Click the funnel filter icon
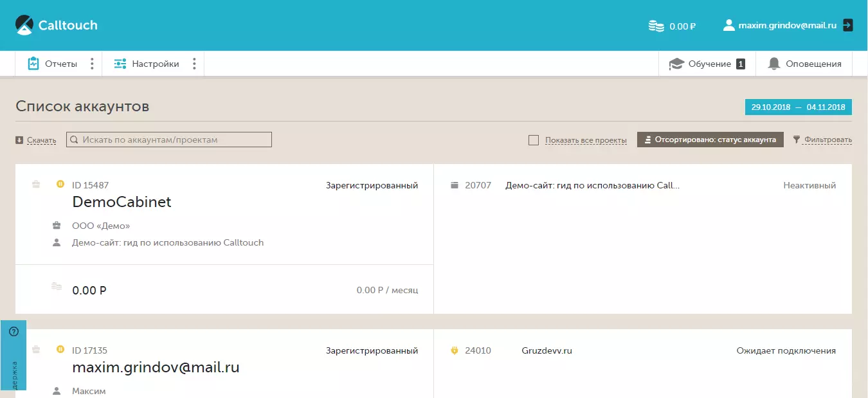The height and width of the screenshot is (398, 868). pyautogui.click(x=797, y=140)
